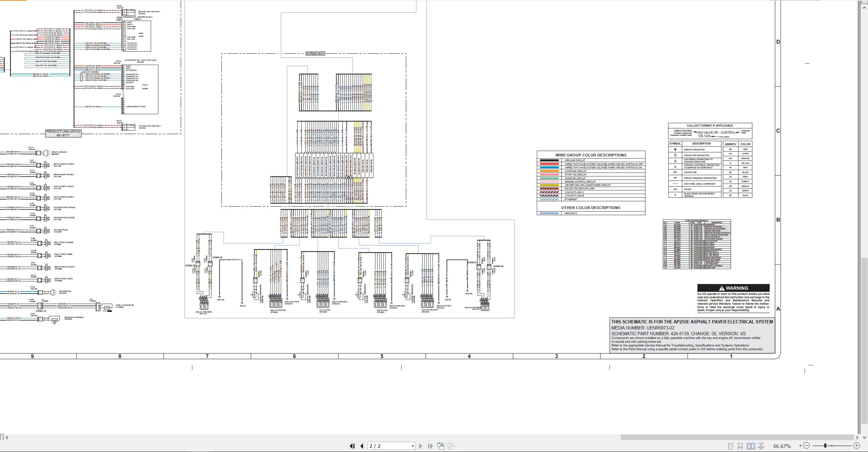Open the page number dropdown arrow
Viewport: 868px width, 452px height.
(413, 446)
